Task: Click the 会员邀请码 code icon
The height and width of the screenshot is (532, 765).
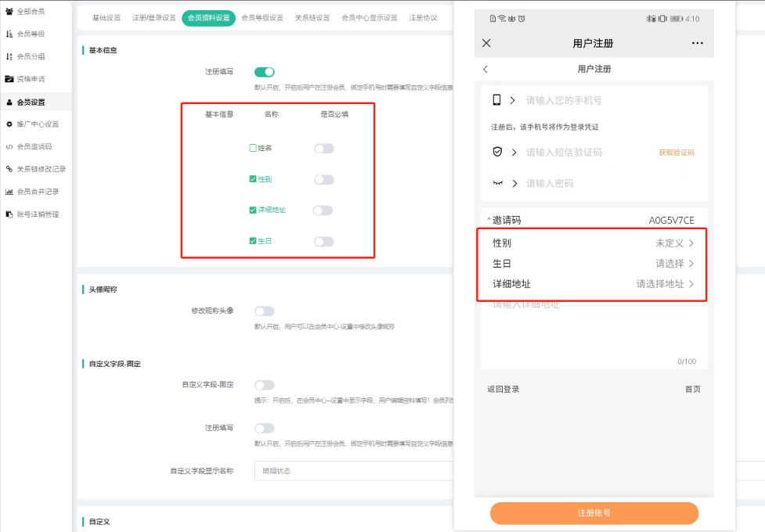Action: click(9, 146)
